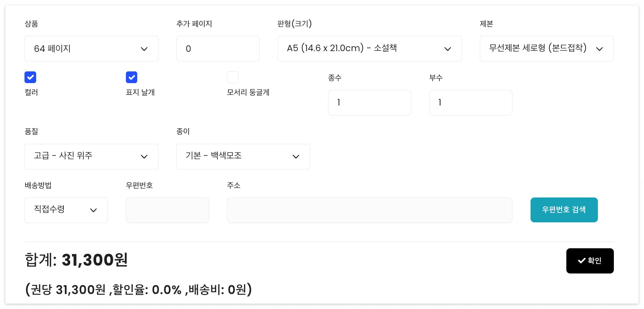Uncheck the 표지 날개 checkbox
The image size is (644, 309).
(x=132, y=77)
